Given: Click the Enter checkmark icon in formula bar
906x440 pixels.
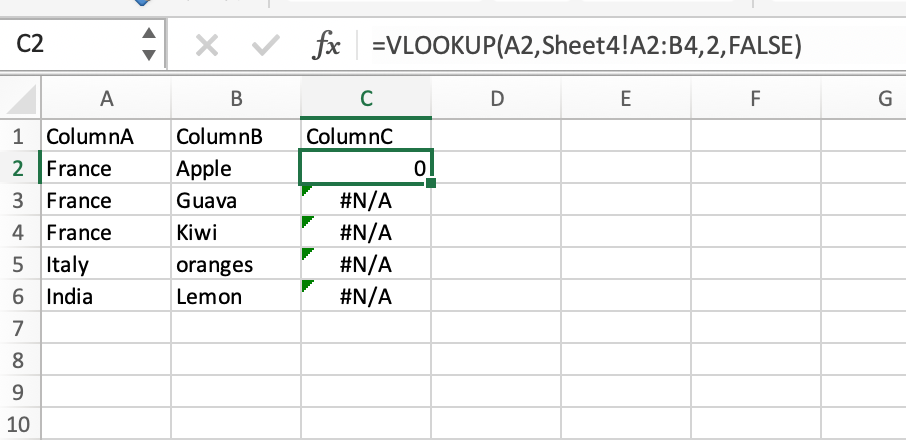Looking at the screenshot, I should click(x=265, y=45).
